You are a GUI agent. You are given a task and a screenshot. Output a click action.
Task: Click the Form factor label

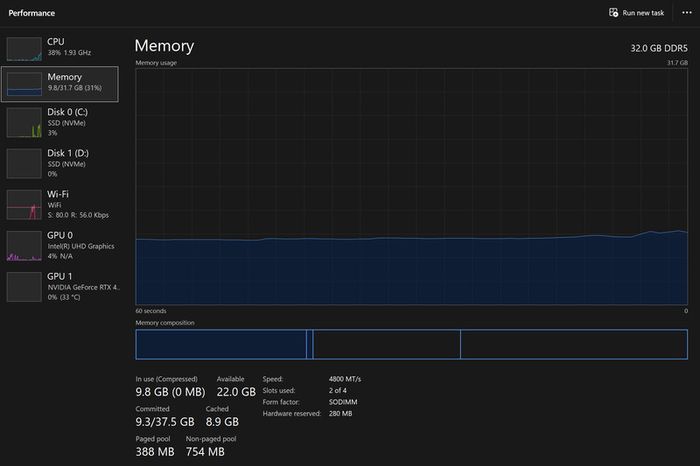[281, 402]
